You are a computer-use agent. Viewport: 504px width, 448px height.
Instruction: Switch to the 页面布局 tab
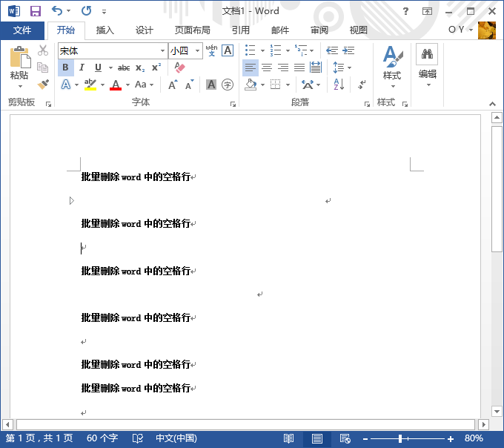pyautogui.click(x=192, y=30)
